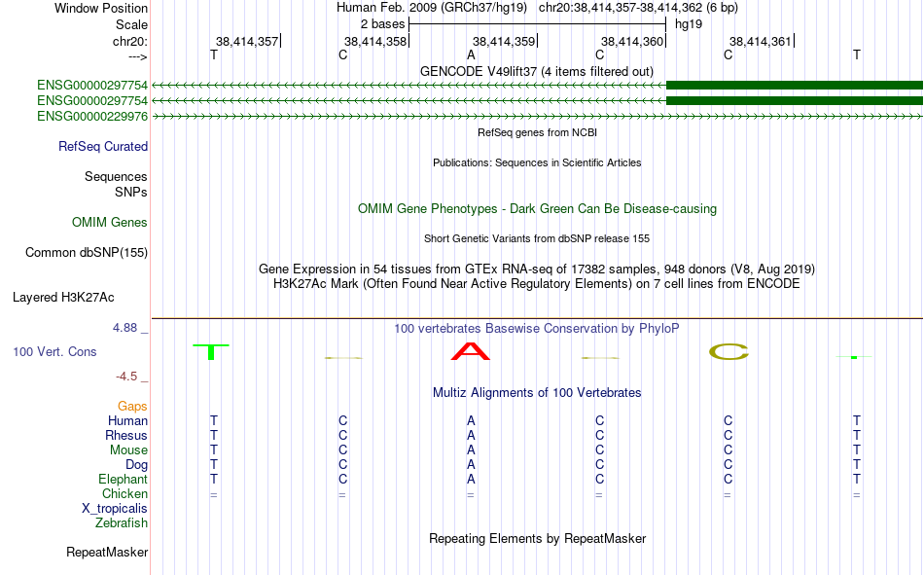924x575 pixels.
Task: Select the Common dbSNP(155) track label
Action: (87, 252)
